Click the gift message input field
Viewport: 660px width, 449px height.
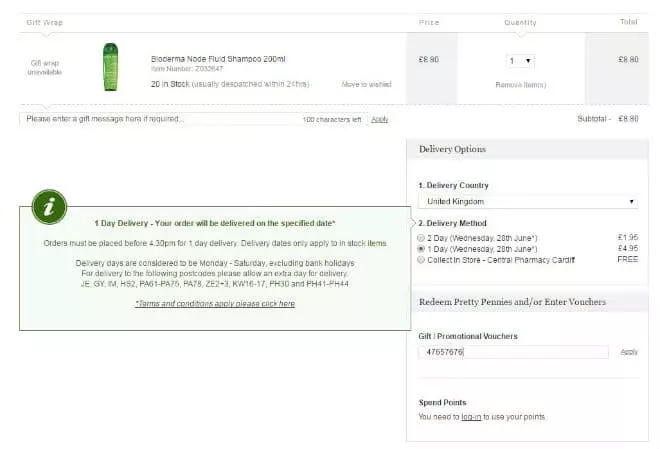coord(160,119)
